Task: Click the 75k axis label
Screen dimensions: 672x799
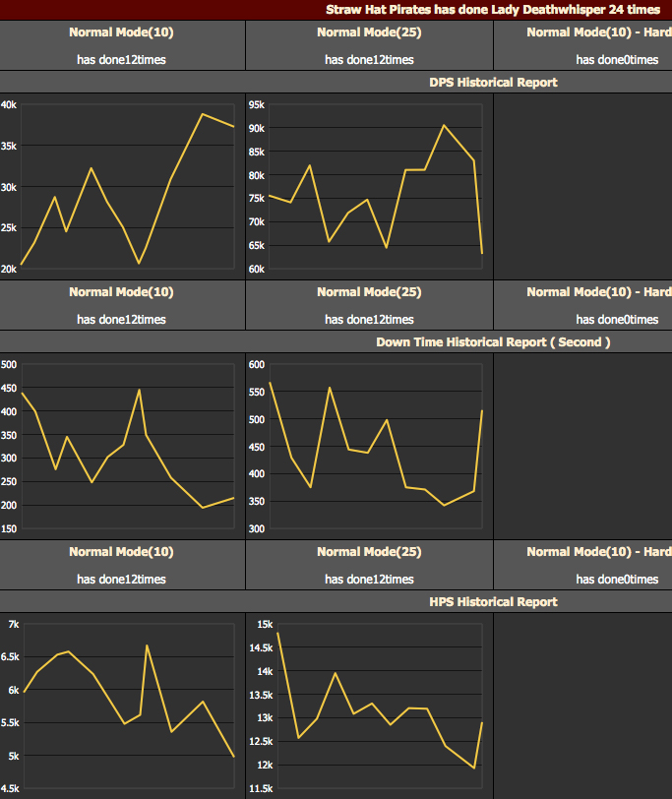Action: click(x=257, y=198)
